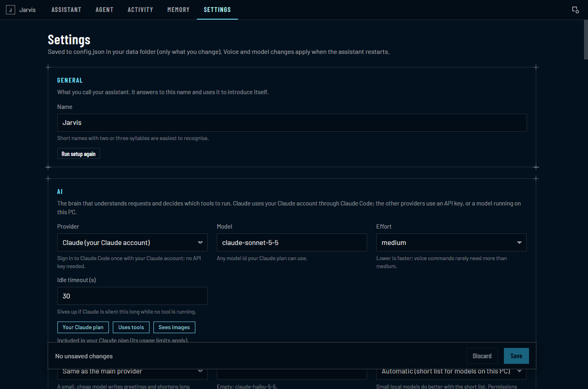
Task: Open the Memory tab
Action: [178, 10]
